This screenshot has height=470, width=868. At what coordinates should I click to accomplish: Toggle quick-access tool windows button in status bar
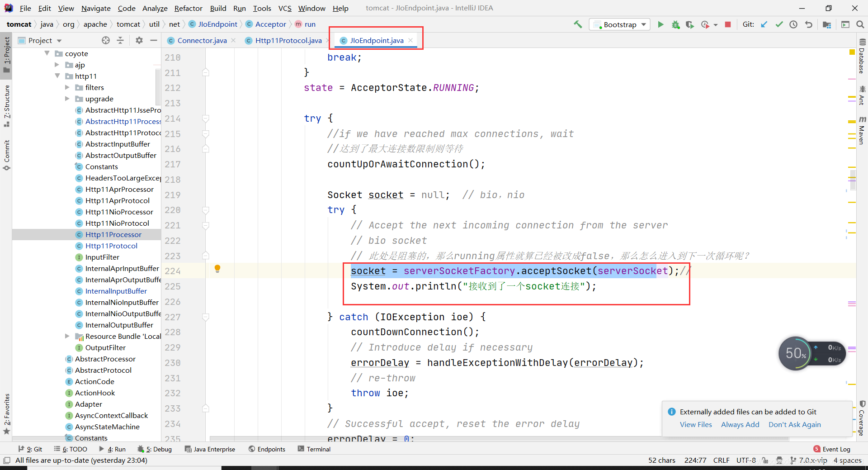(x=7, y=461)
